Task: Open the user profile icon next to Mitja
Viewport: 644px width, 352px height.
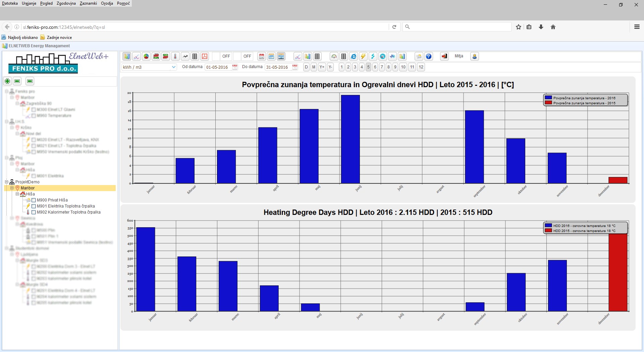Action: click(x=475, y=56)
